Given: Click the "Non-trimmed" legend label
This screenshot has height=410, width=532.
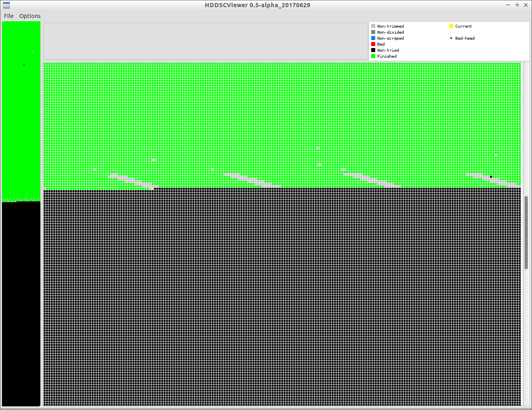Looking at the screenshot, I should pyautogui.click(x=390, y=26).
